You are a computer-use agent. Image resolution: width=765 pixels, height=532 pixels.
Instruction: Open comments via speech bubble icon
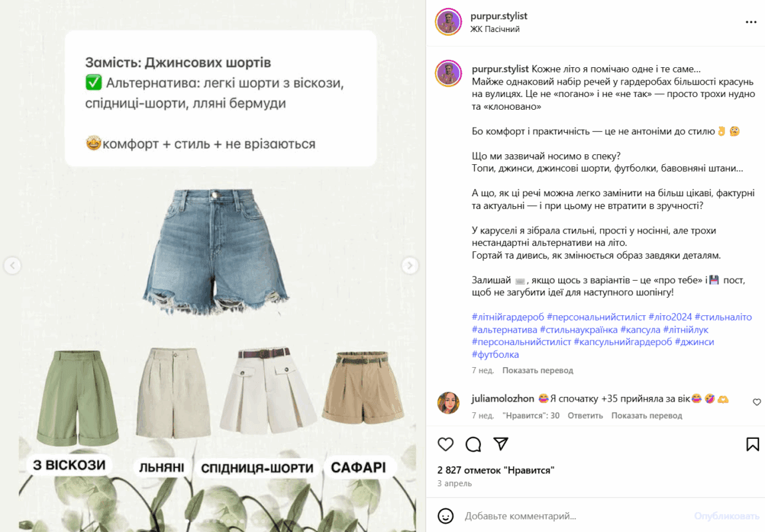click(x=473, y=444)
